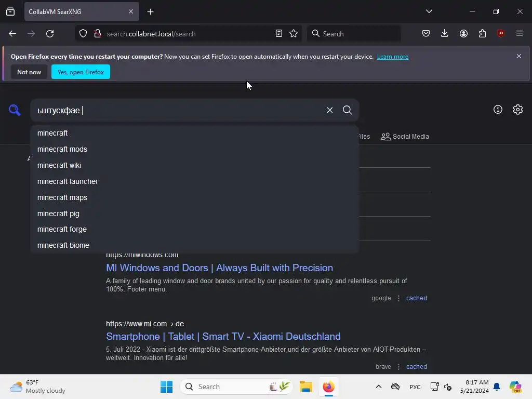Open the Windows Start menu
The height and width of the screenshot is (399, 532).
pos(166,387)
